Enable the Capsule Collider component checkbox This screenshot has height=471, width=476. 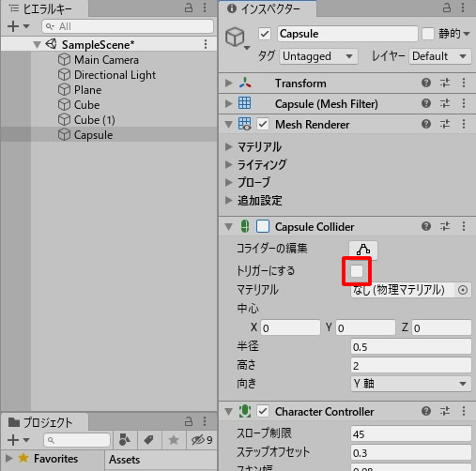(263, 226)
